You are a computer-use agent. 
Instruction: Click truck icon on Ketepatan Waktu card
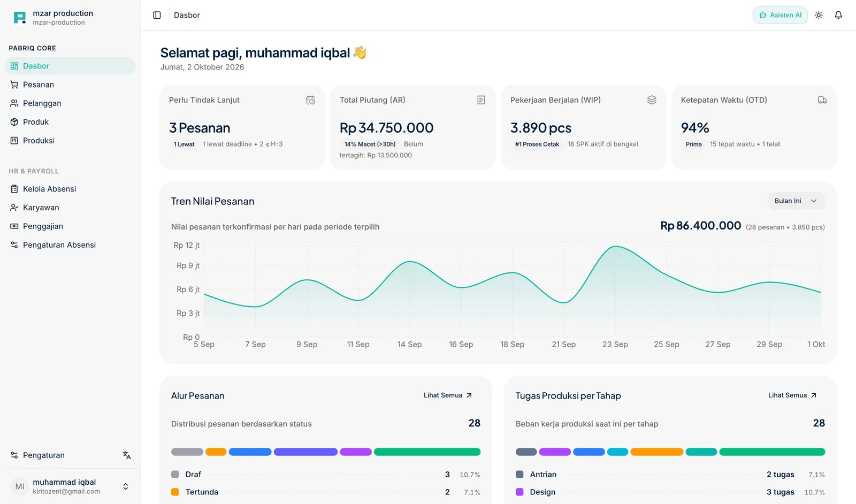822,100
